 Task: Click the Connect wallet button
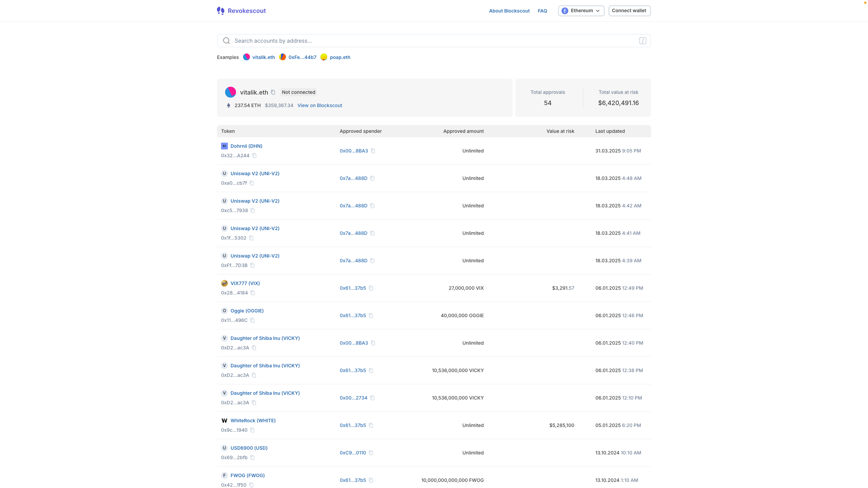629,11
